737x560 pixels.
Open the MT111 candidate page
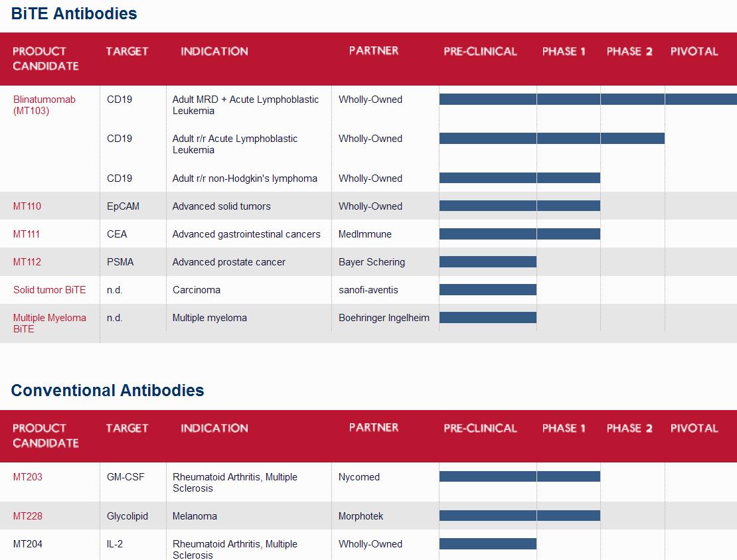tap(27, 234)
